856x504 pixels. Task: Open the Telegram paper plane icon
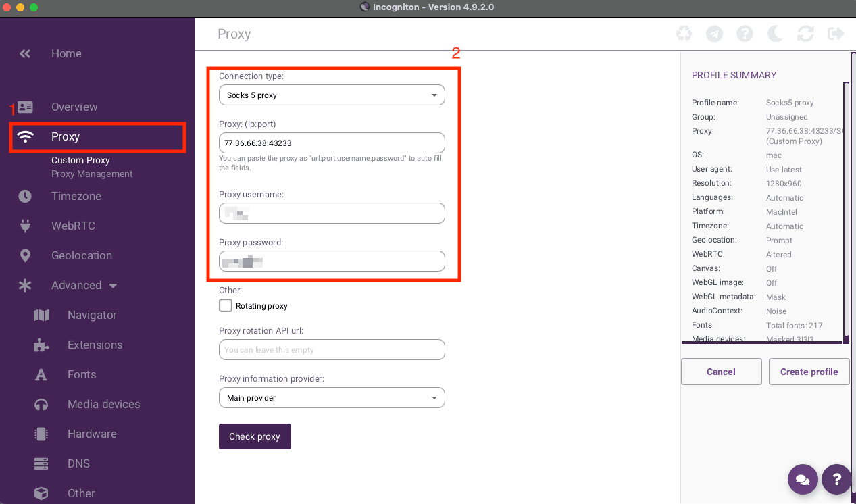pyautogui.click(x=713, y=32)
